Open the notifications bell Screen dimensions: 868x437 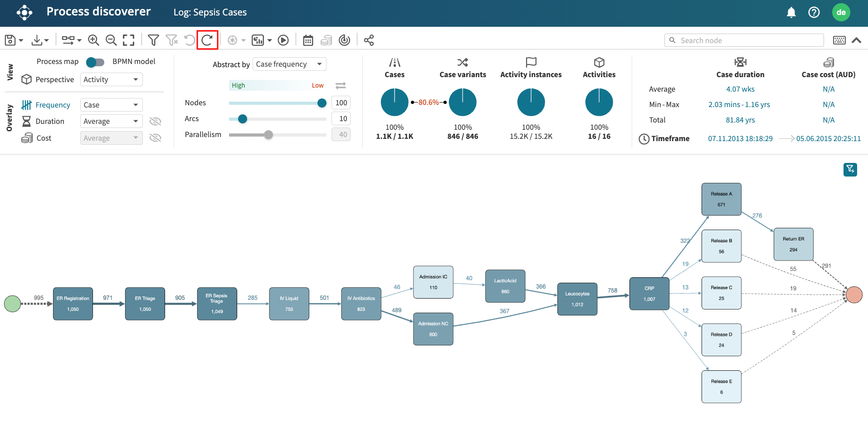pyautogui.click(x=791, y=12)
